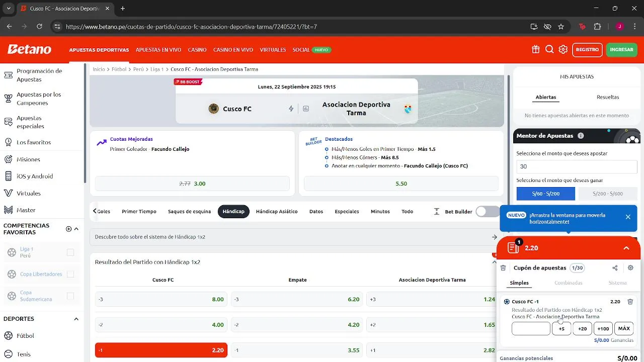644x362 pixels.
Task: Add +20 to the stake
Action: click(x=582, y=329)
